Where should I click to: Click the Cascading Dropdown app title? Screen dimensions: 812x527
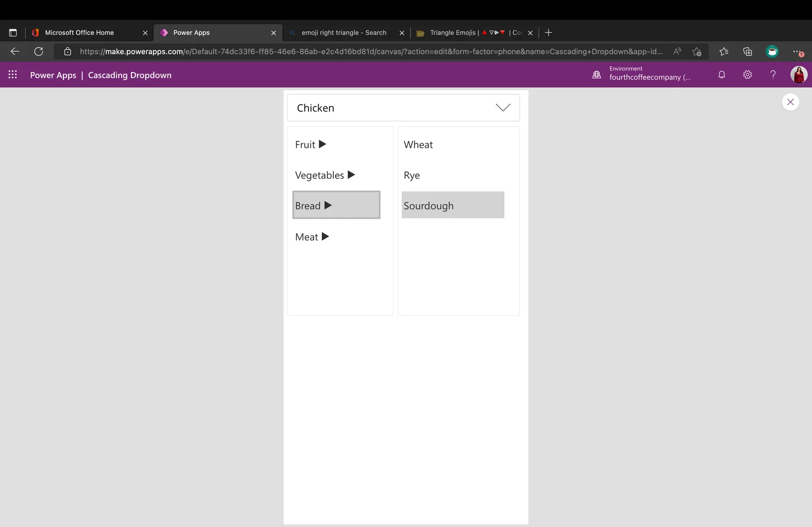(129, 75)
